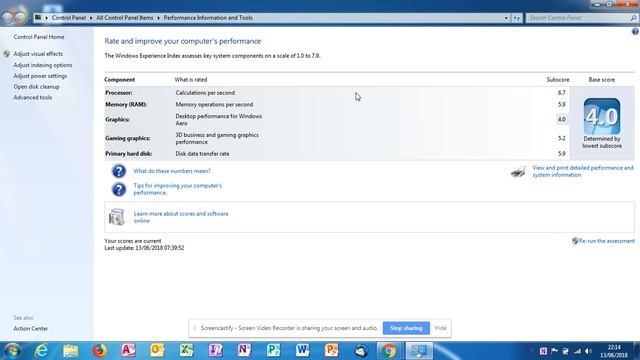This screenshot has height=360, width=640.
Task: Click the OneNote system tray icon
Action: click(543, 351)
